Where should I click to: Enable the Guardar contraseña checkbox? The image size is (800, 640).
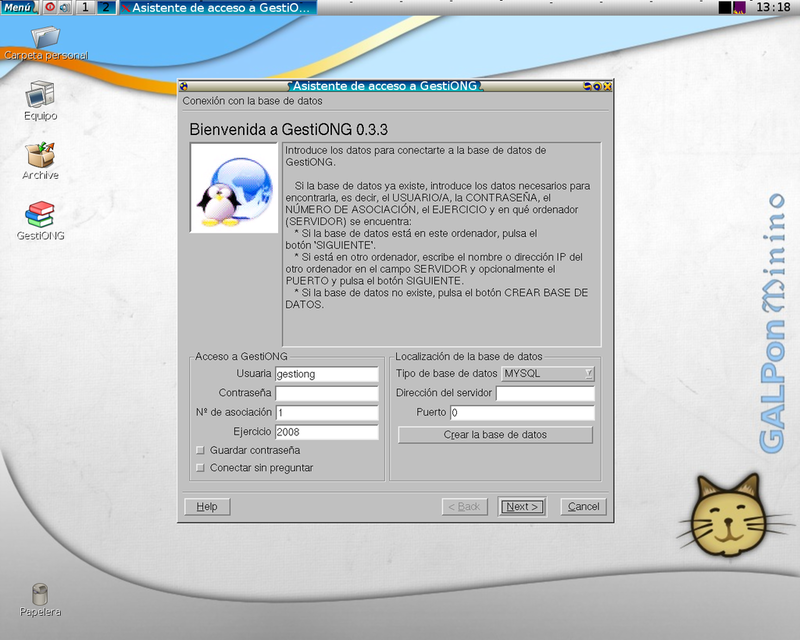click(x=200, y=450)
